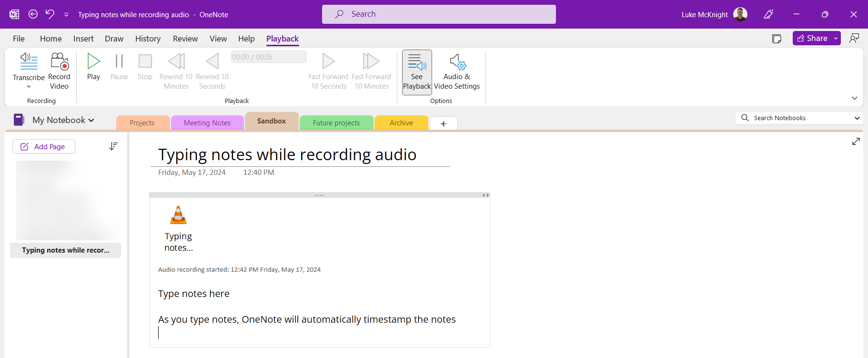Click Luke McKnight account picture
The image size is (868, 358).
[740, 14]
